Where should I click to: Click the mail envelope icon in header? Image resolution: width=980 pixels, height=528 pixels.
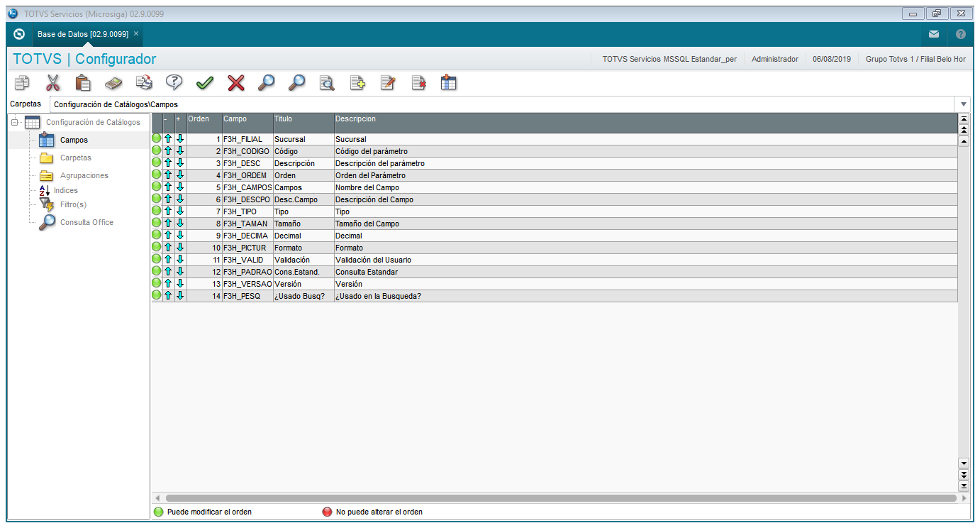(x=934, y=34)
